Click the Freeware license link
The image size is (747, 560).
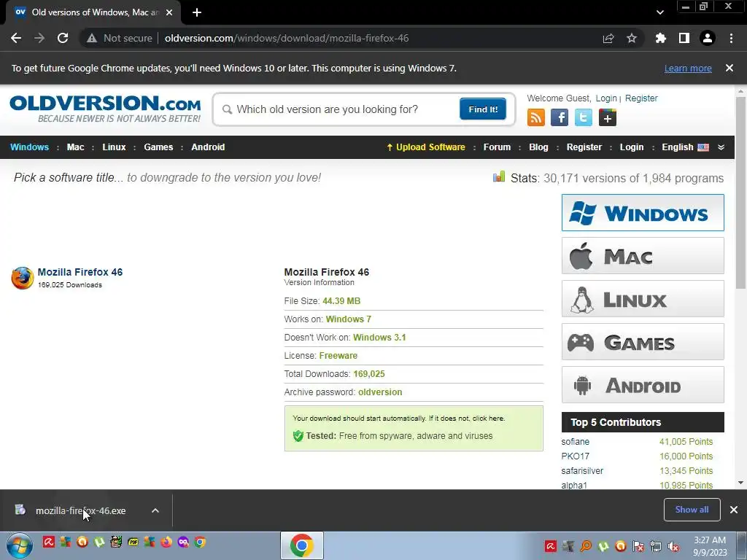pos(338,356)
